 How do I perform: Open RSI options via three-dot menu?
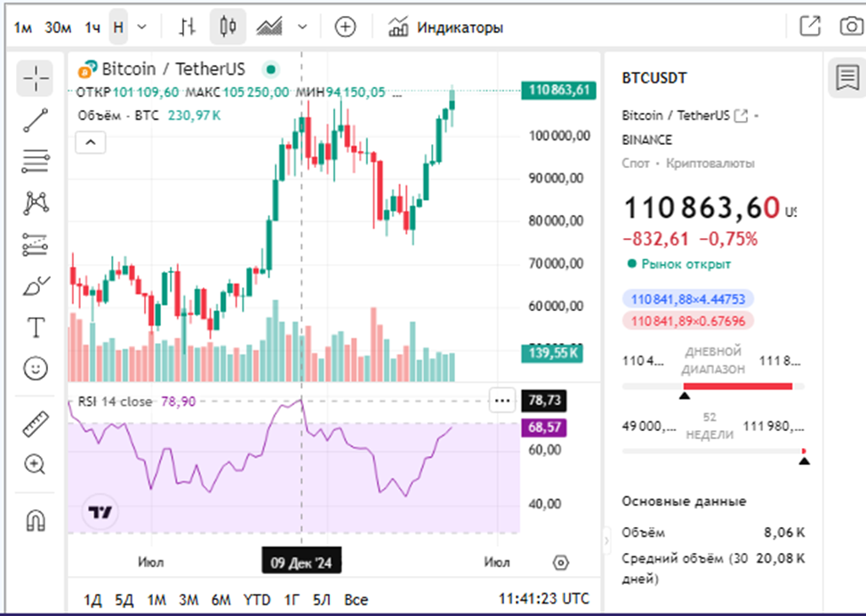click(x=502, y=400)
